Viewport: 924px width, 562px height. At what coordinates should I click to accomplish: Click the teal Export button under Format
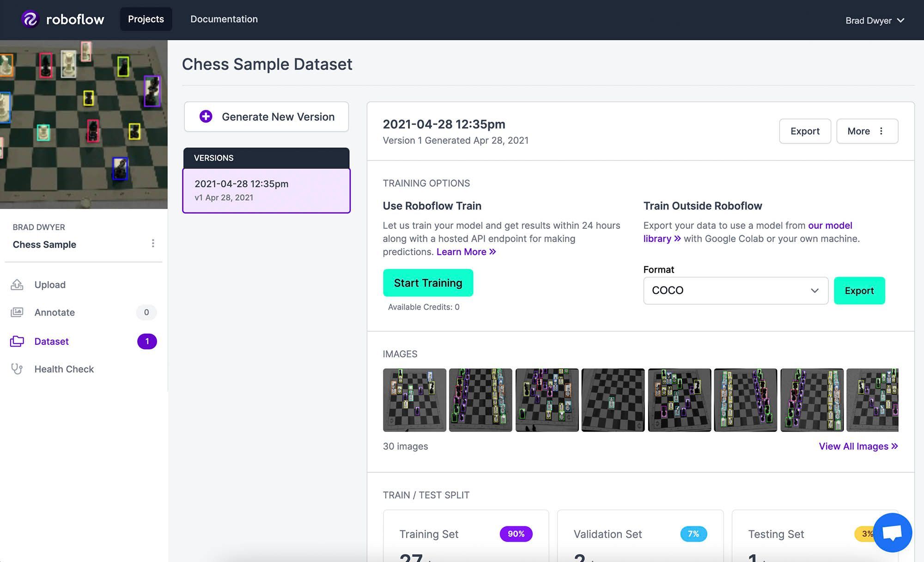[859, 291]
